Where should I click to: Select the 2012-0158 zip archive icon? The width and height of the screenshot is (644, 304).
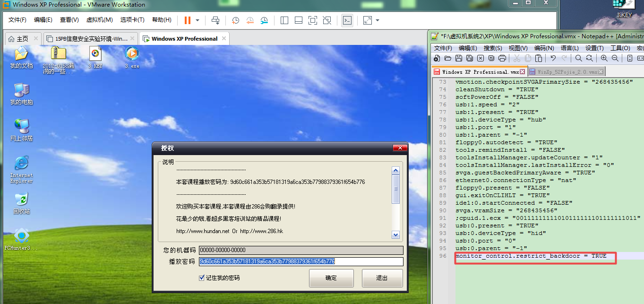pyautogui.click(x=58, y=61)
